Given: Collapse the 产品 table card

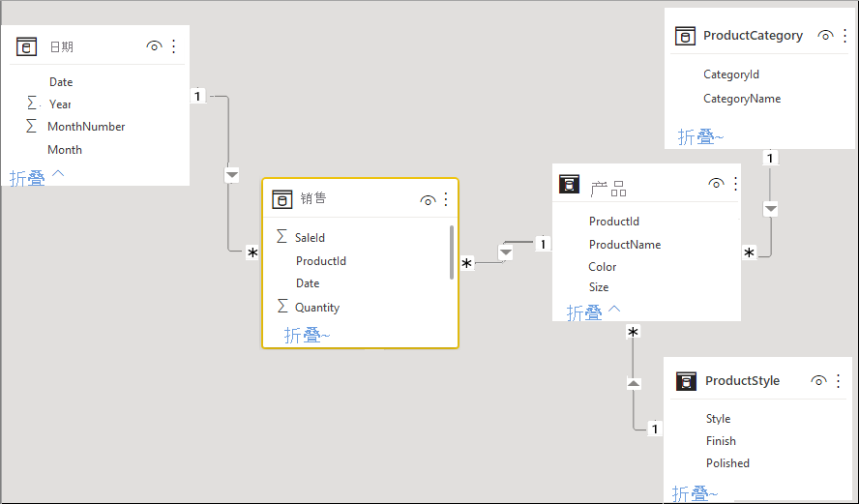Looking at the screenshot, I should [593, 312].
